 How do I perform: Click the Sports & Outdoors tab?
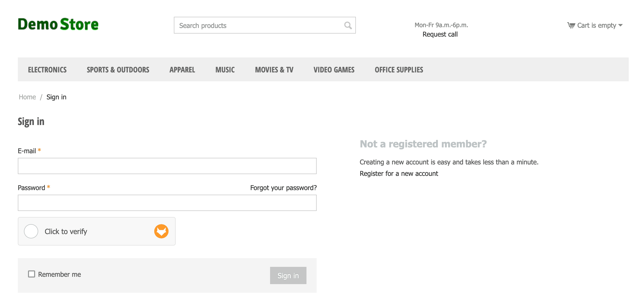coord(118,69)
